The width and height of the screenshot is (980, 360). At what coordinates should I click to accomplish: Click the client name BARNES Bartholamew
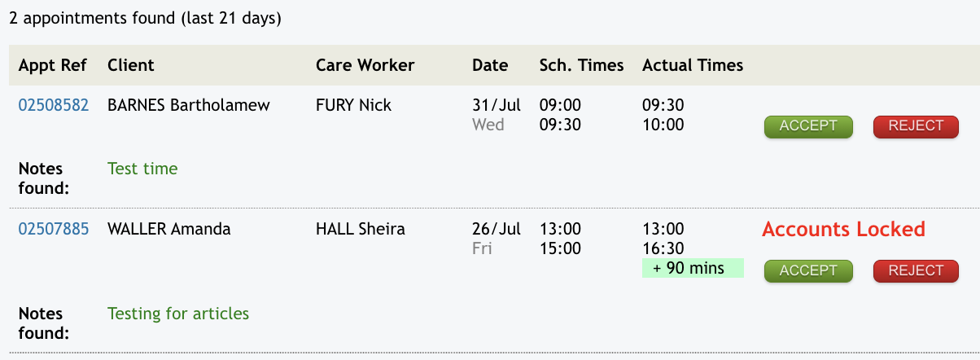(x=189, y=105)
